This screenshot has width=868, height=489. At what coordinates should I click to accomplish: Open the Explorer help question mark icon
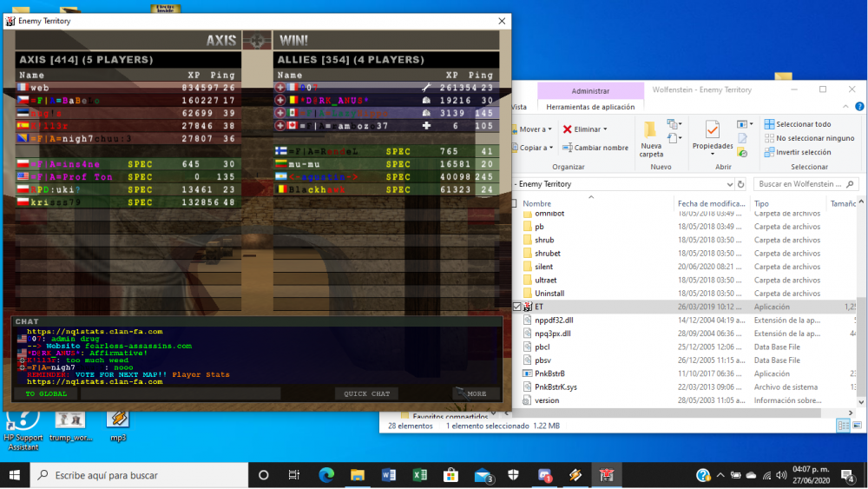859,106
